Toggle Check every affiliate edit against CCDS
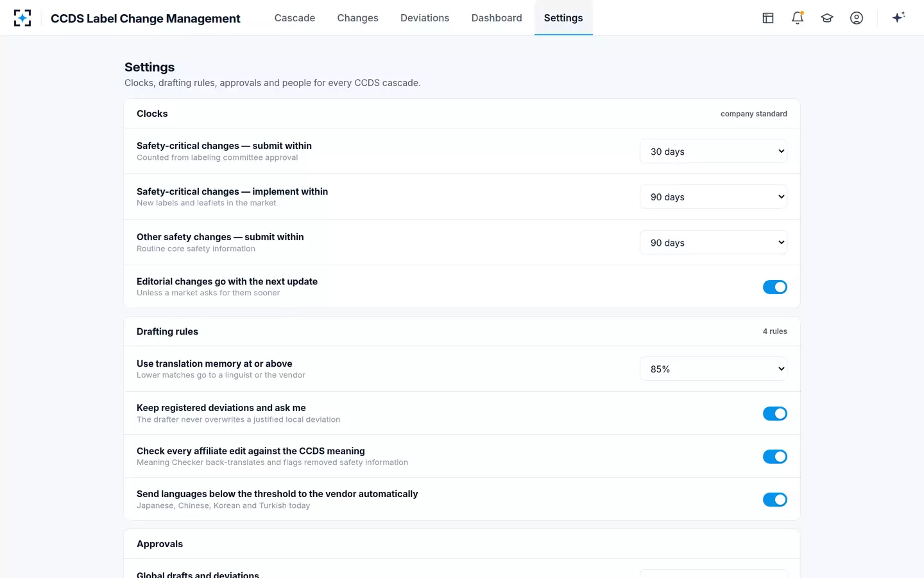 (774, 457)
